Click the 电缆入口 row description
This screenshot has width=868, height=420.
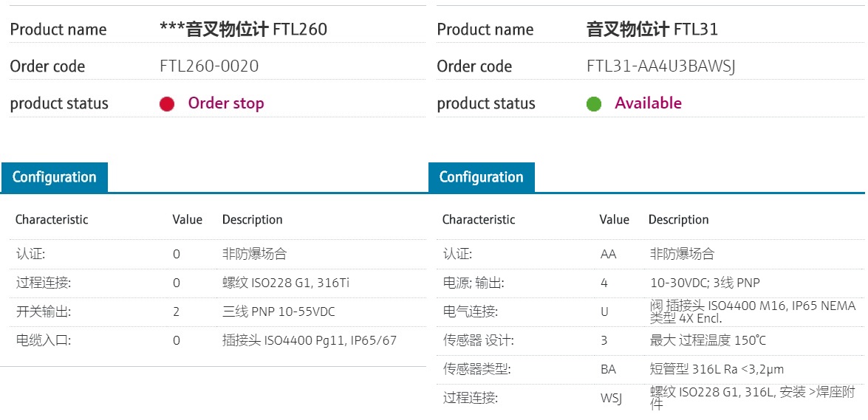click(x=310, y=340)
